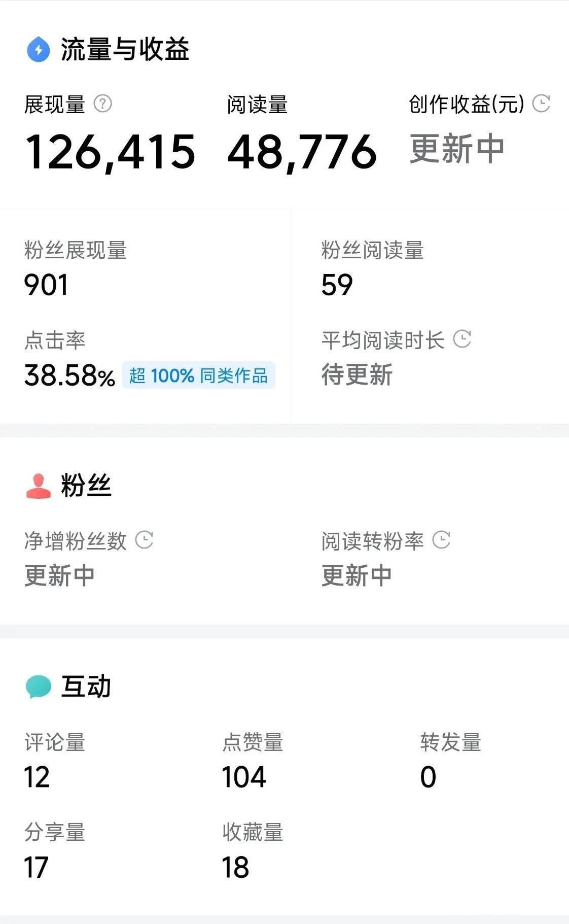Image resolution: width=569 pixels, height=924 pixels.
Task: Tap the 粉丝展现量 value 901
Action: point(46,285)
